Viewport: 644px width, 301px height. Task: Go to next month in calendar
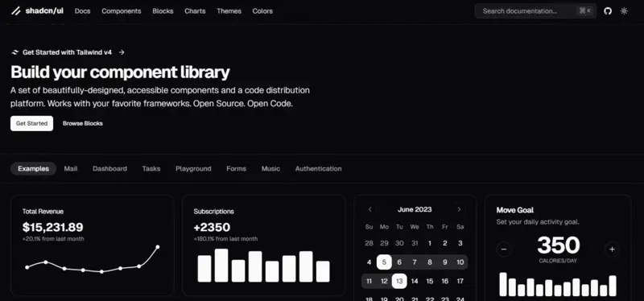459,209
